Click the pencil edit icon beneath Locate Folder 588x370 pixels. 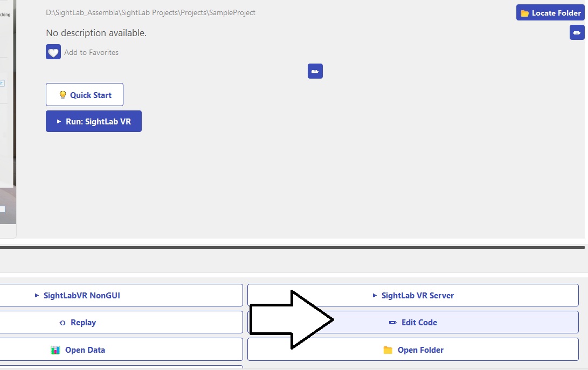(x=577, y=33)
